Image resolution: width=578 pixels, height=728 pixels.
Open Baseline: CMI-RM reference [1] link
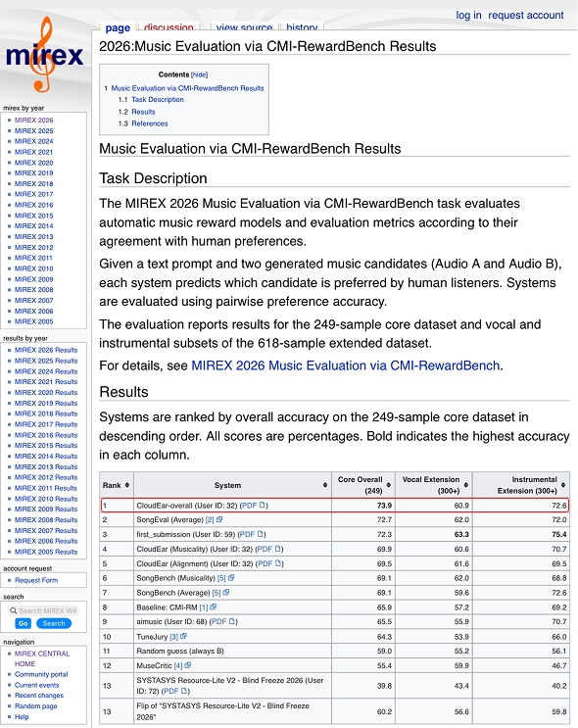tap(208, 607)
